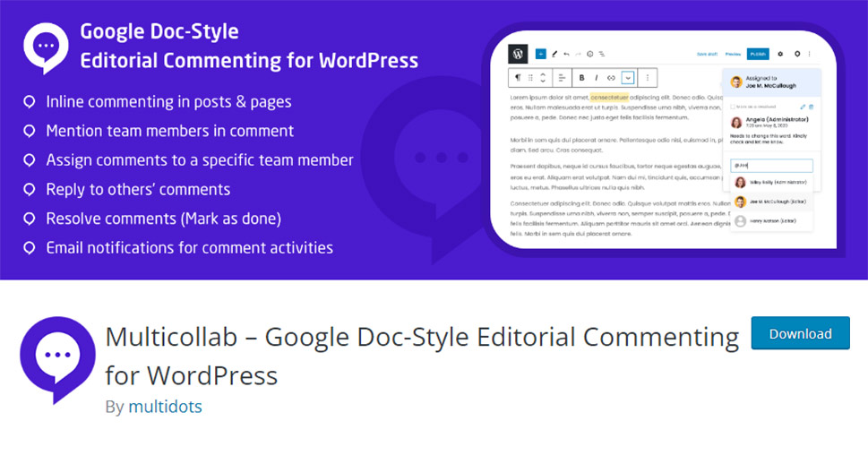This screenshot has width=868, height=464.
Task: Click the insert link icon
Action: 611,78
